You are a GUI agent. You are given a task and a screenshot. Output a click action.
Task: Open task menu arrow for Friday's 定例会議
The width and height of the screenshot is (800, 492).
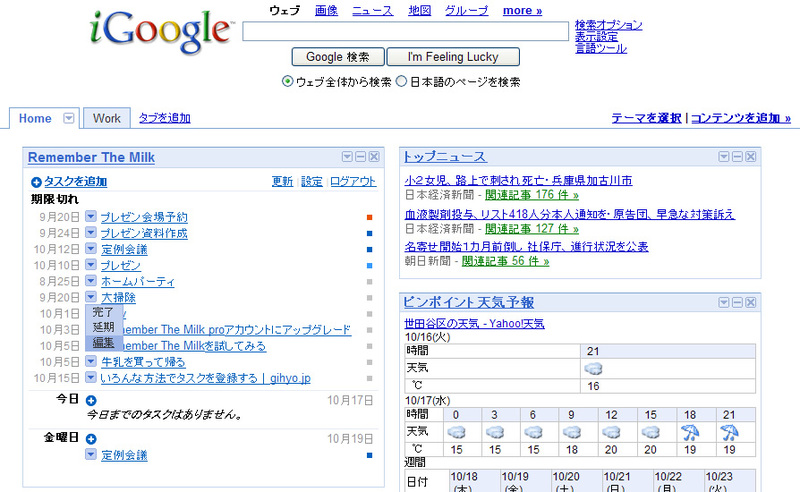tap(91, 455)
